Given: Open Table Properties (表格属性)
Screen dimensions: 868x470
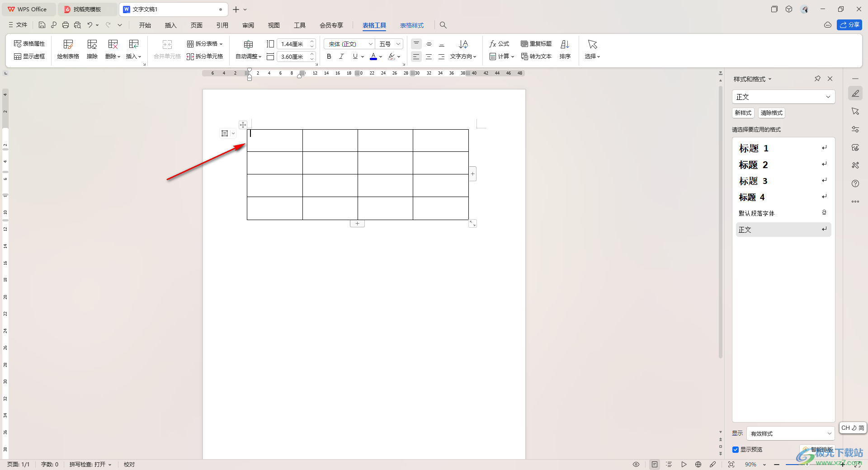Looking at the screenshot, I should (x=29, y=44).
